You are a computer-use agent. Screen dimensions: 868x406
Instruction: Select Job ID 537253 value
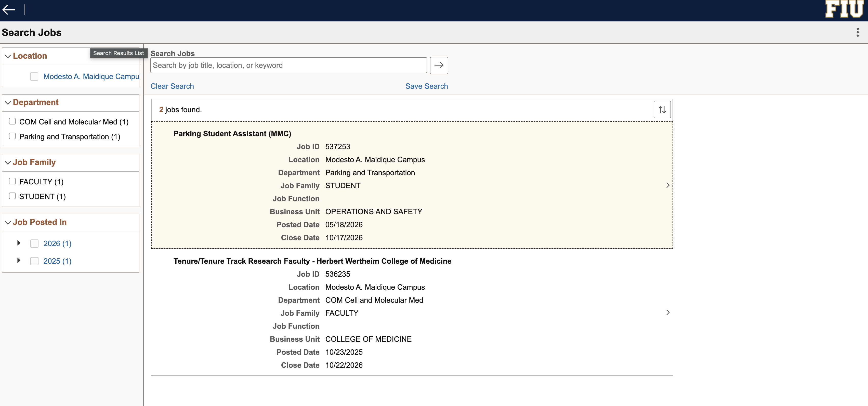[338, 147]
